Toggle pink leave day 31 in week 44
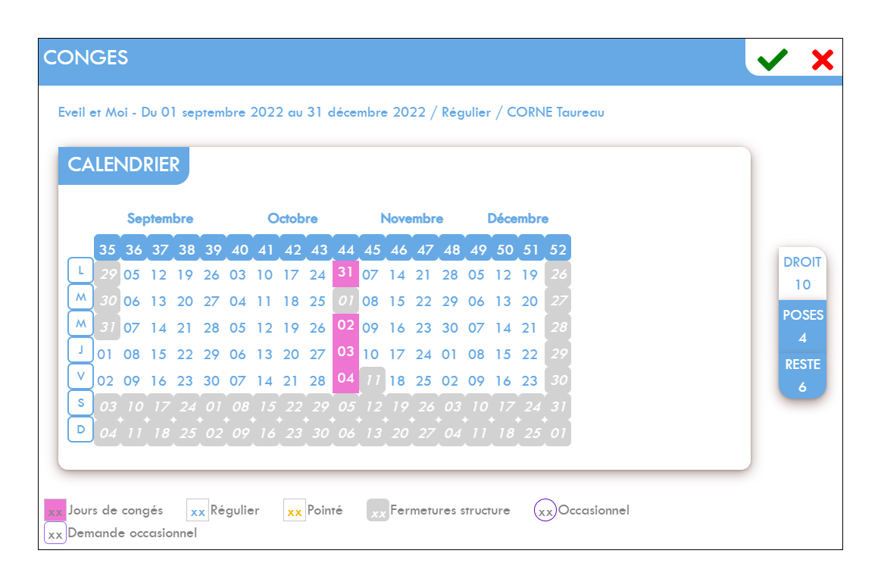The image size is (881, 588). [345, 274]
